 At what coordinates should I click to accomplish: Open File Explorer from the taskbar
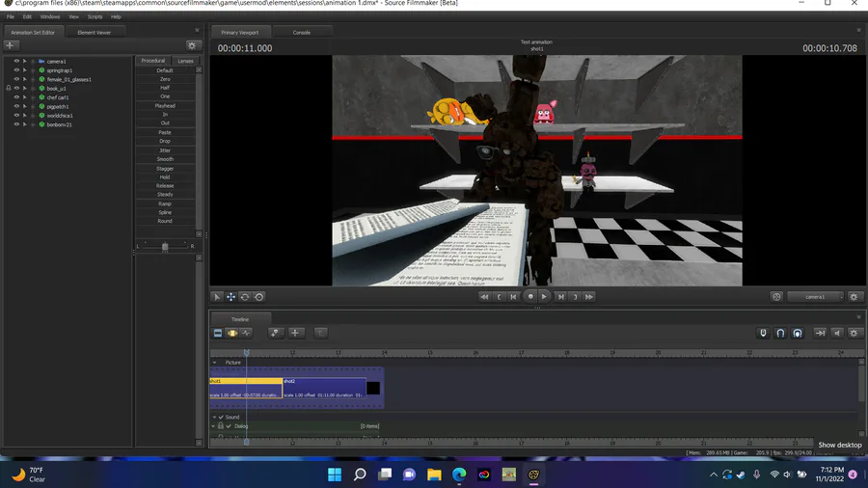coord(434,474)
